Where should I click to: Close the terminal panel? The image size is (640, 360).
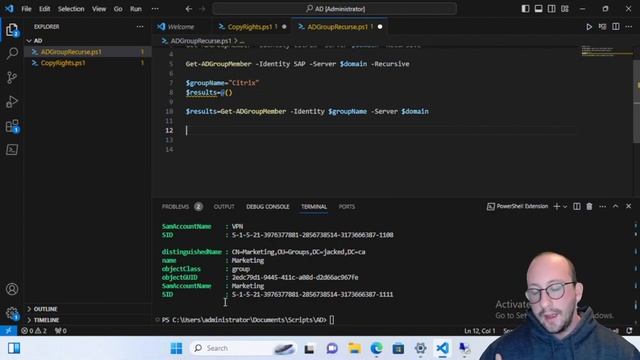click(x=629, y=207)
